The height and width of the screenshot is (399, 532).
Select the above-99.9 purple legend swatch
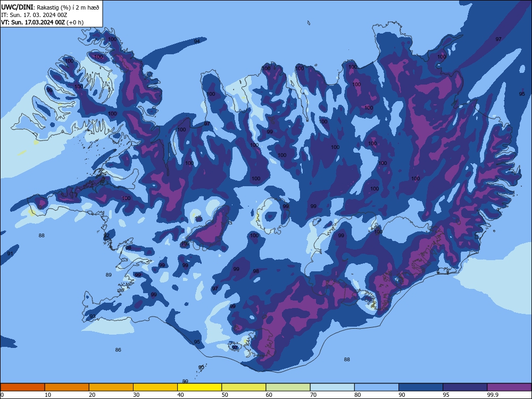point(509,387)
